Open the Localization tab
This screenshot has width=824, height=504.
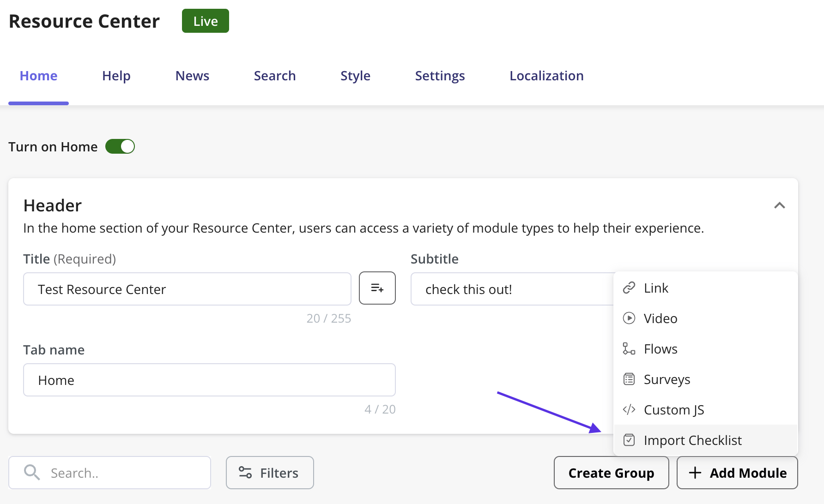(x=546, y=76)
